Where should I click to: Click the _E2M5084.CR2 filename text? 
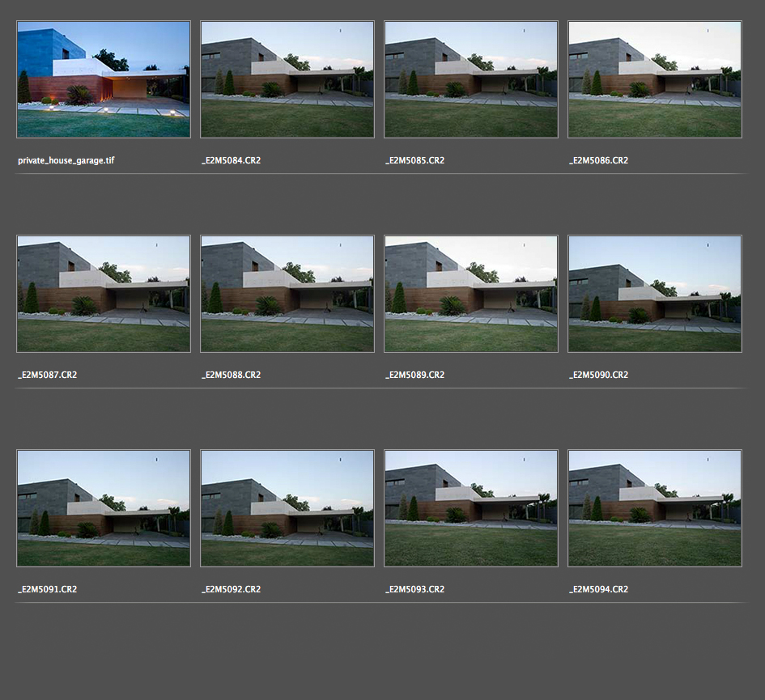coord(231,161)
